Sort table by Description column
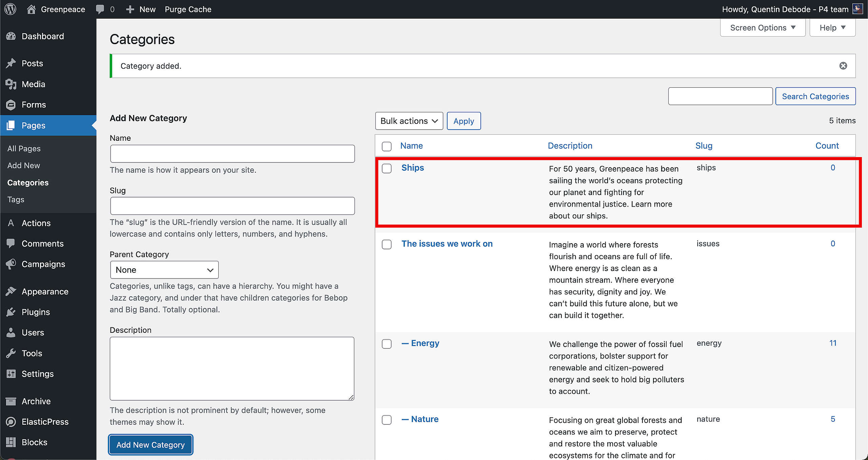This screenshot has height=460, width=868. (x=570, y=146)
